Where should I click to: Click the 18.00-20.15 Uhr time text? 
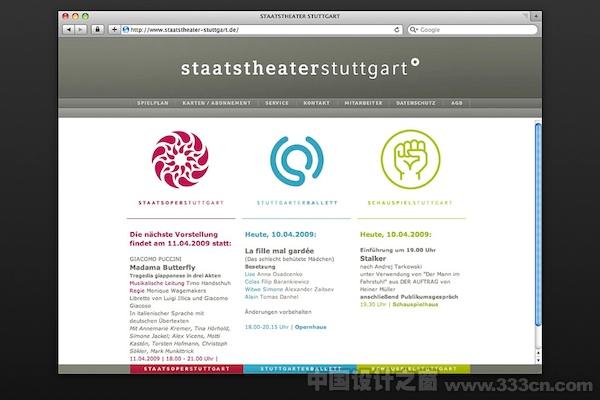point(267,327)
